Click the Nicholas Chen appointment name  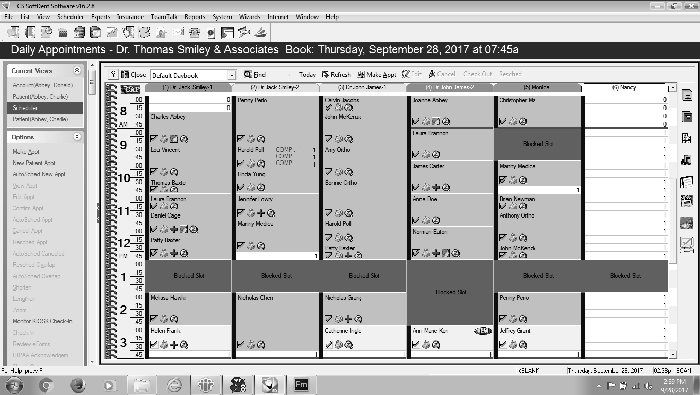pyautogui.click(x=255, y=298)
